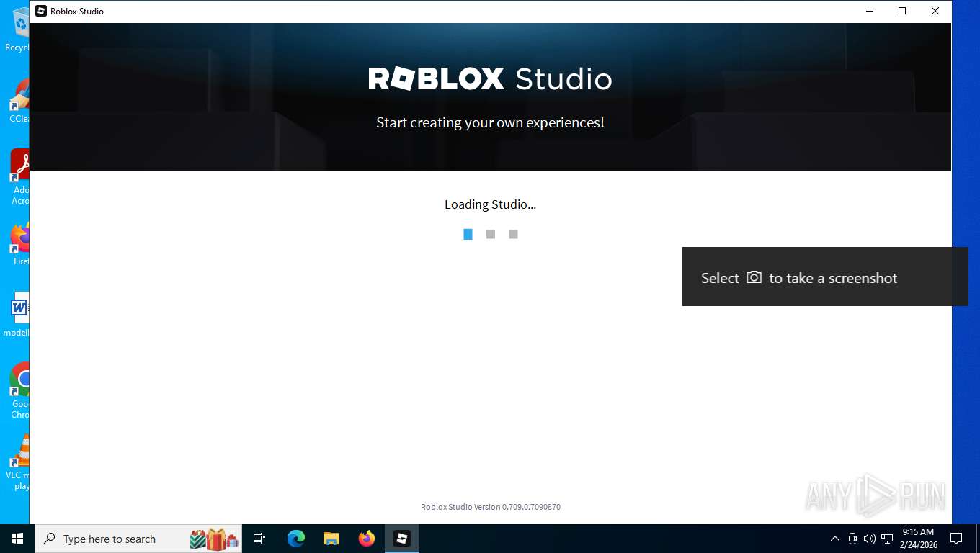Click 'Start creating your own experiences!' text
Viewport: 980px width, 553px height.
tap(490, 122)
